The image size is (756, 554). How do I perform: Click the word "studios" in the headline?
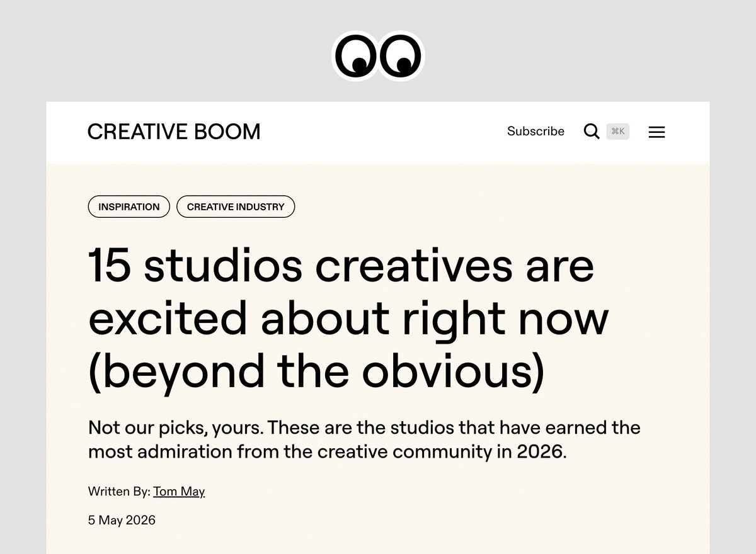[x=223, y=265]
